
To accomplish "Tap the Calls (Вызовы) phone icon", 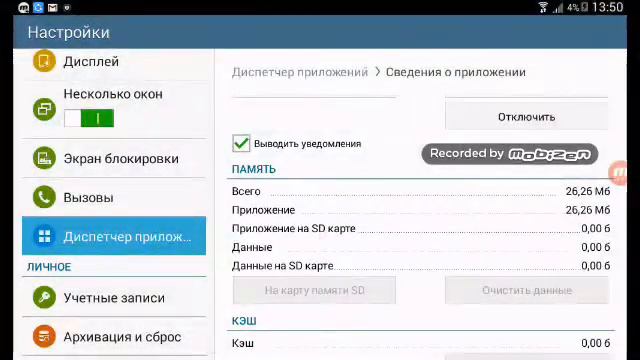I will 44,197.
